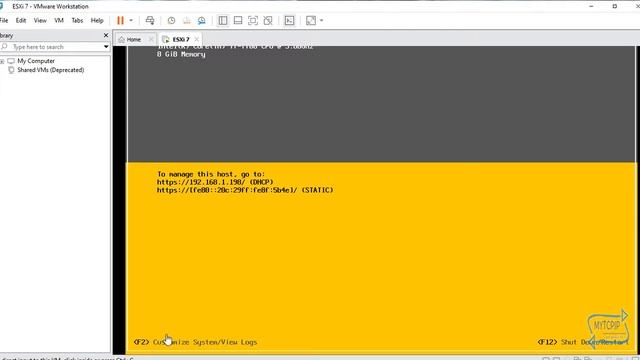Click 'To manage this host, go to:' text
This screenshot has width=640, height=360.
point(211,174)
